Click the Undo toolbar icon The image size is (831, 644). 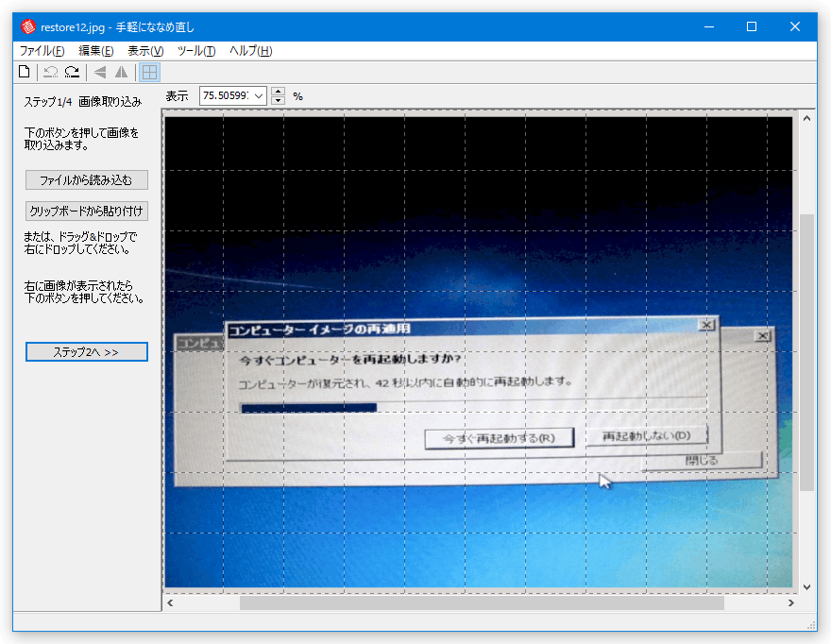pyautogui.click(x=51, y=72)
